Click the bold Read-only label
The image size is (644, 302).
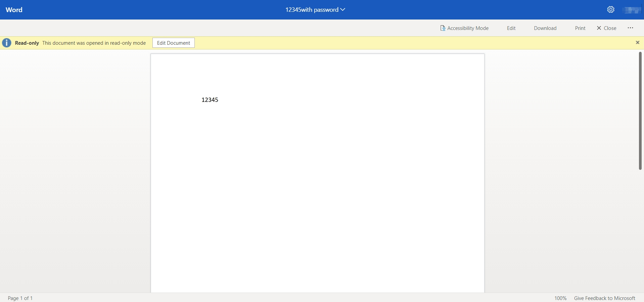[27, 43]
